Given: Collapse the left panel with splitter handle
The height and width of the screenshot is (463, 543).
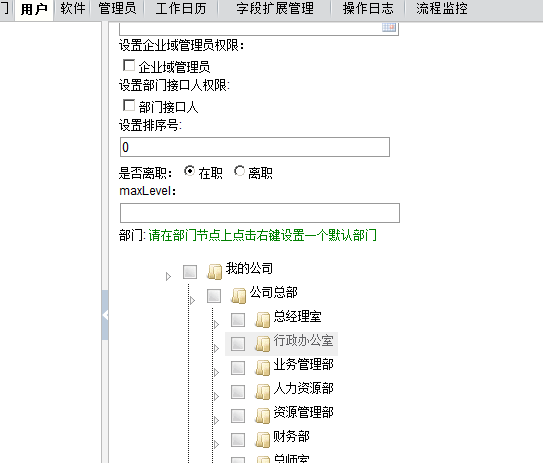Looking at the screenshot, I should 105,315.
